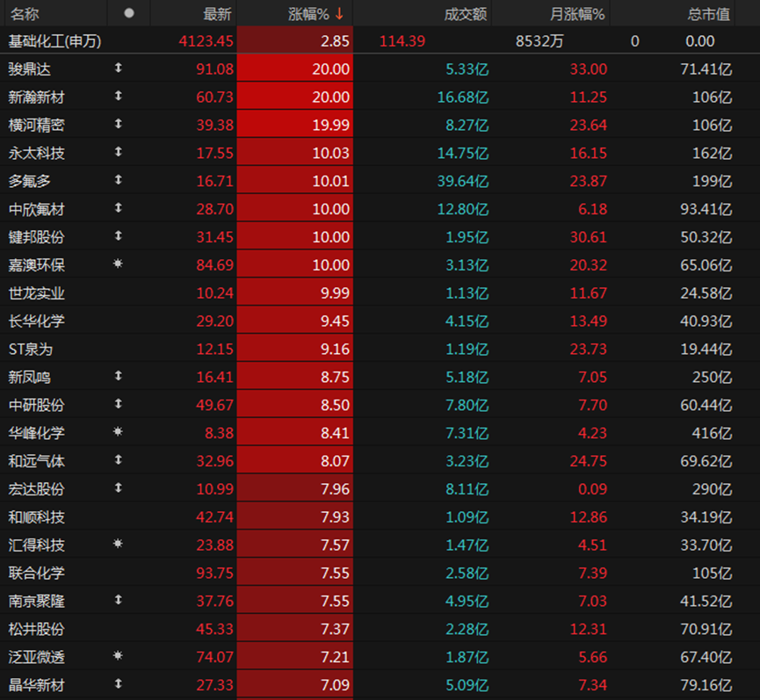This screenshot has height=700, width=760.
Task: Select stock name 嘉澳环保
Action: point(36,265)
